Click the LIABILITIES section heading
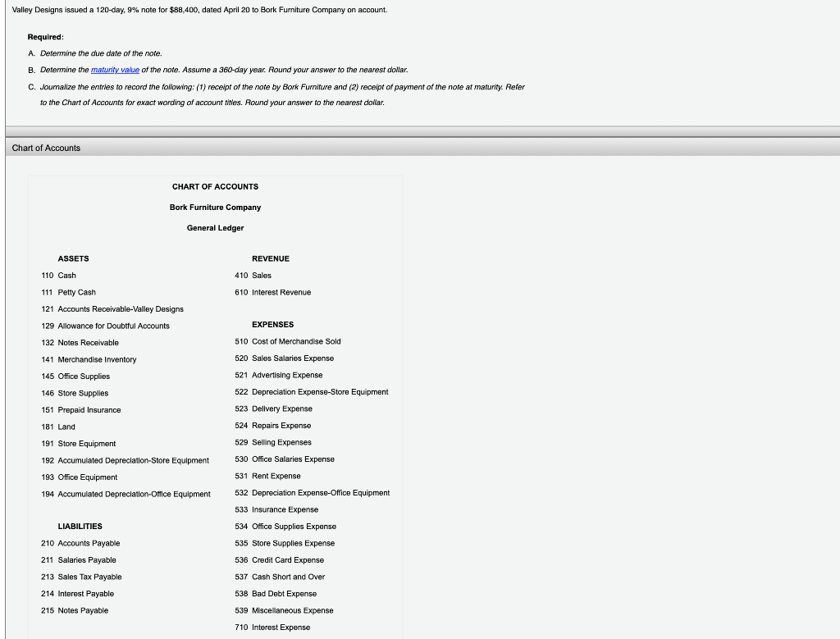The height and width of the screenshot is (639, 840). (80, 526)
